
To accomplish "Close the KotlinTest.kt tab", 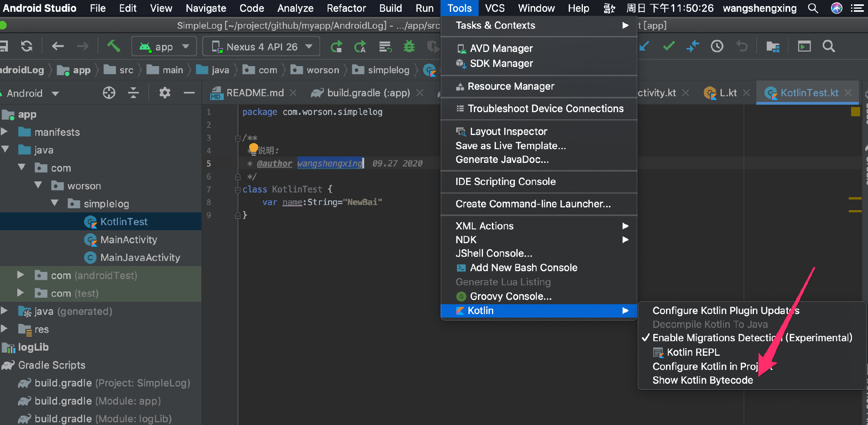I will pyautogui.click(x=848, y=93).
